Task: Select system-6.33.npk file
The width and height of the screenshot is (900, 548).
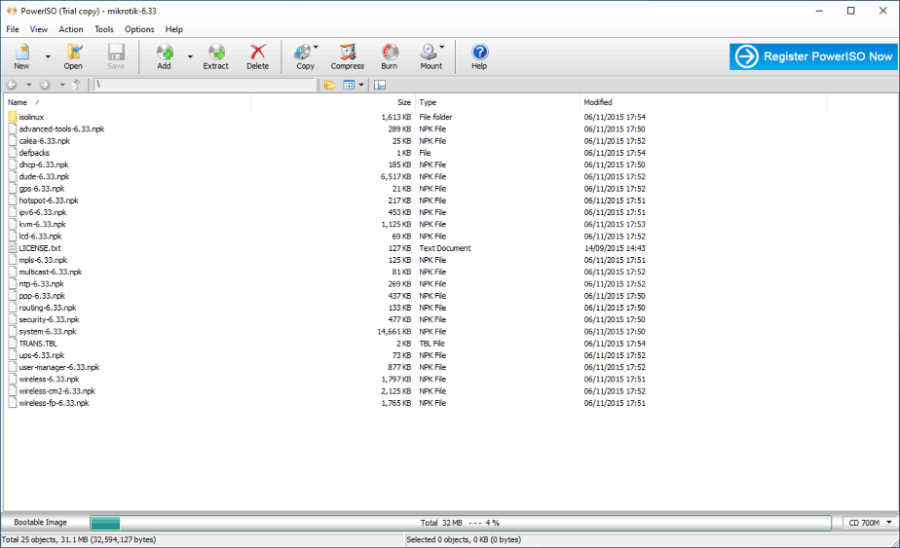Action: tap(48, 332)
